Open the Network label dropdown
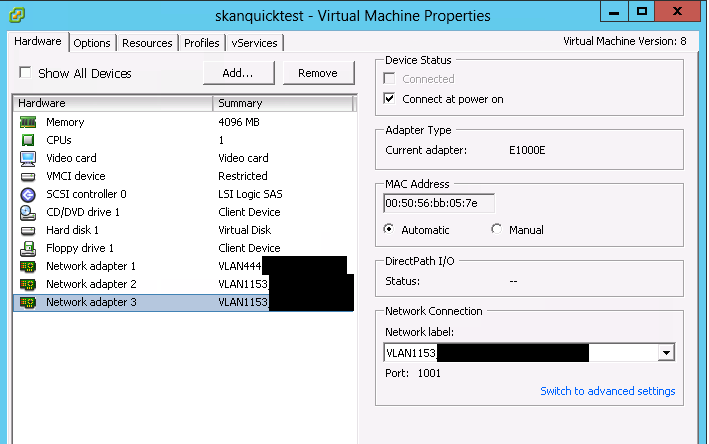Viewport: 709px width, 444px height. coord(664,353)
